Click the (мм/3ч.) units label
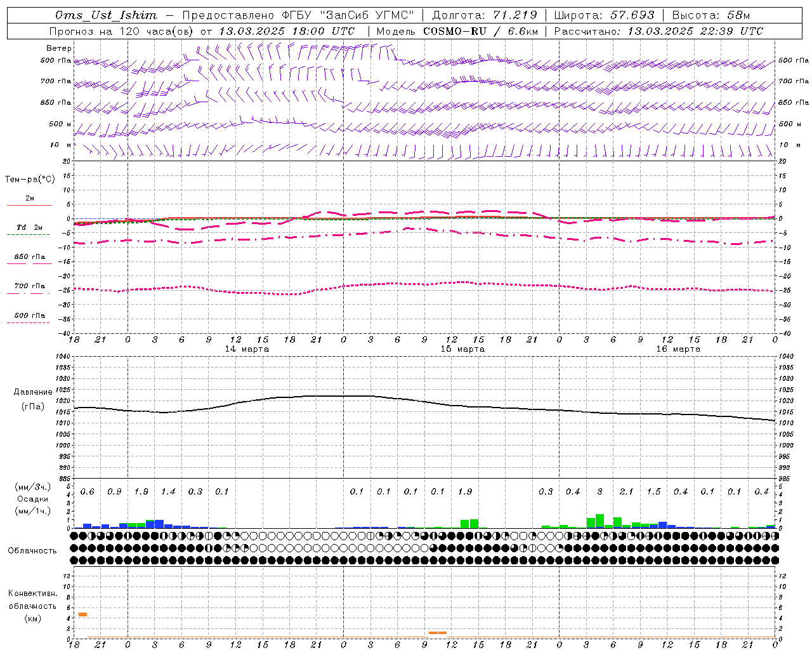The height and width of the screenshot is (650, 812). coord(32,487)
